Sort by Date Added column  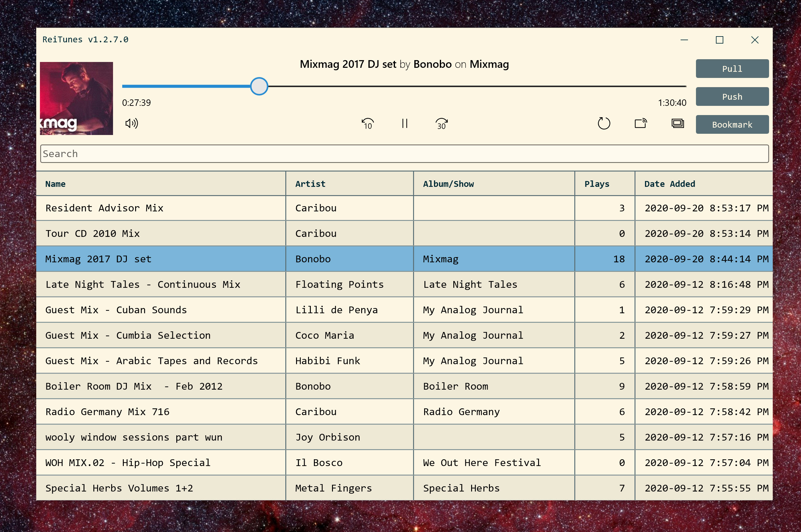(x=670, y=184)
